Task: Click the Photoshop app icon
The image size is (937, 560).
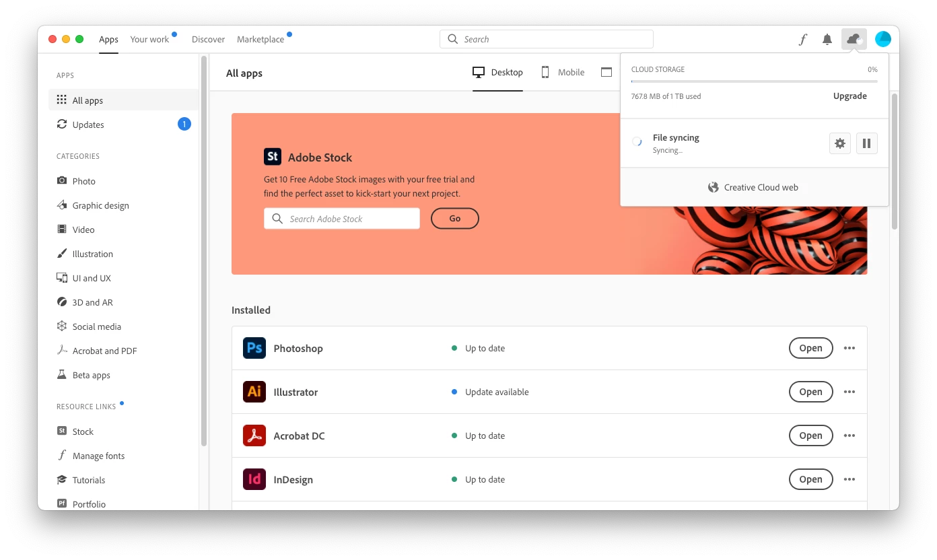Action: coord(254,348)
